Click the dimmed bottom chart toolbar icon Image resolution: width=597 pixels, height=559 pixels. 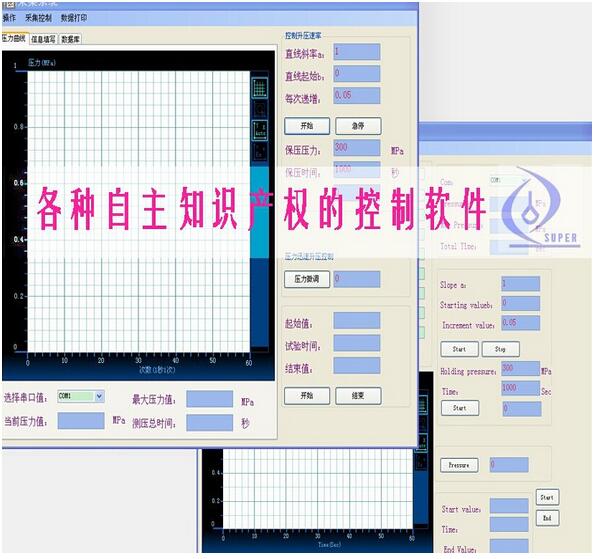[x=260, y=151]
